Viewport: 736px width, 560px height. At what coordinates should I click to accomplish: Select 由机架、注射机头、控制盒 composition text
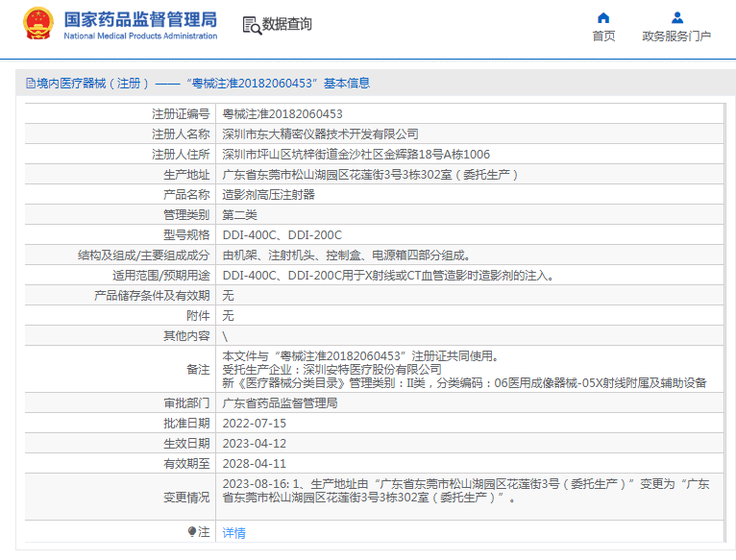click(347, 256)
